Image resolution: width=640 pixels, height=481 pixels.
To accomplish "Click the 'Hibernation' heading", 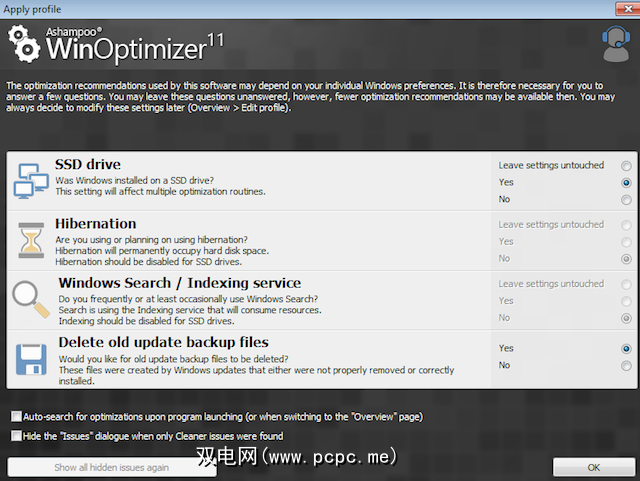I will point(96,224).
